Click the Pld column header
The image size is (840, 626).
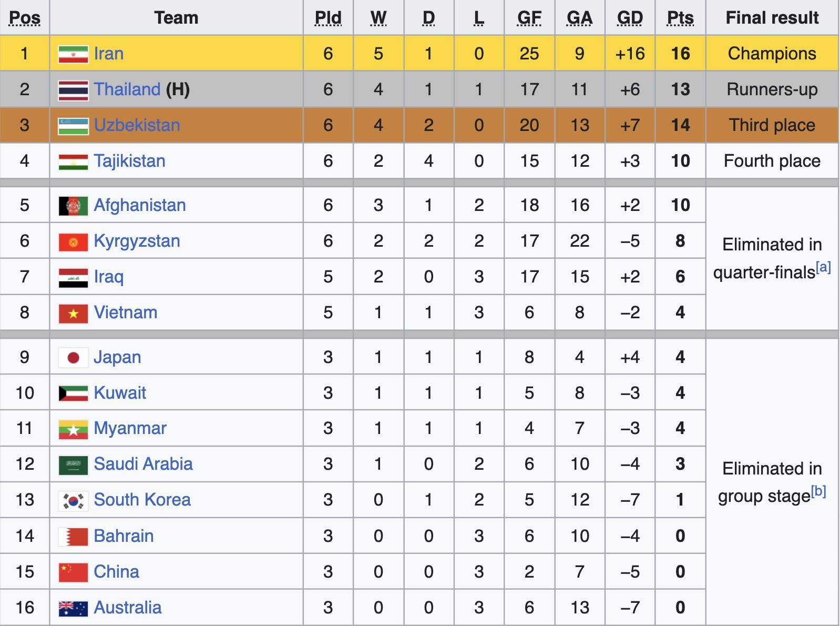[328, 18]
